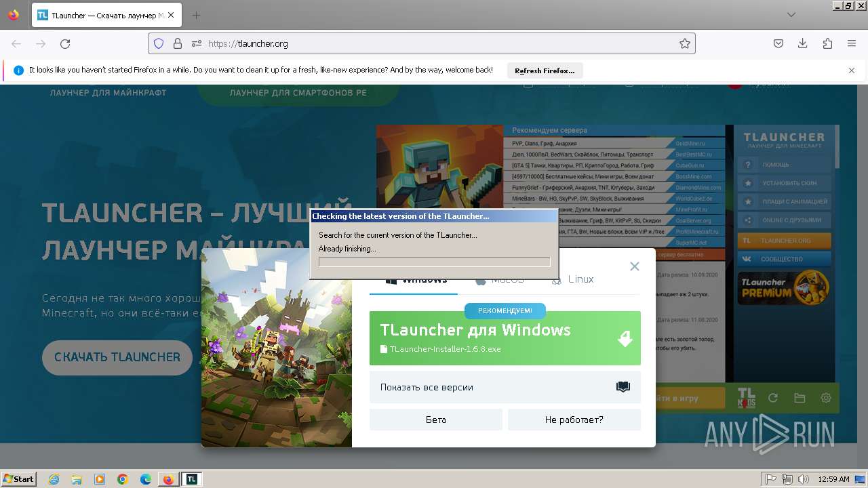Go forward using the browser forward arrow
The image size is (868, 488).
pos(41,43)
